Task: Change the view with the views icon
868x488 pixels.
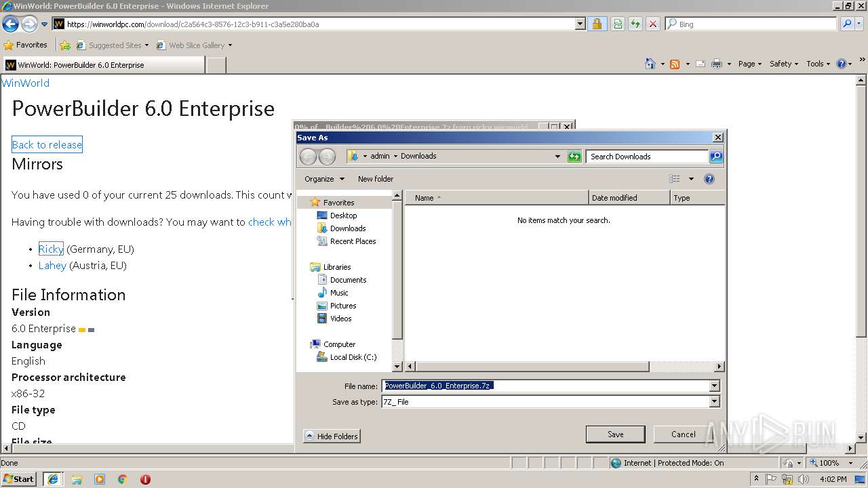Action: click(675, 179)
